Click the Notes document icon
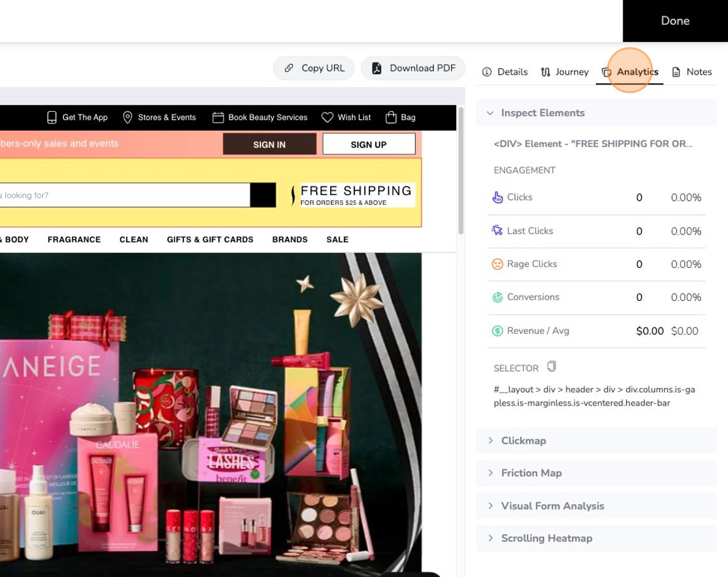The image size is (728, 577). pyautogui.click(x=676, y=72)
